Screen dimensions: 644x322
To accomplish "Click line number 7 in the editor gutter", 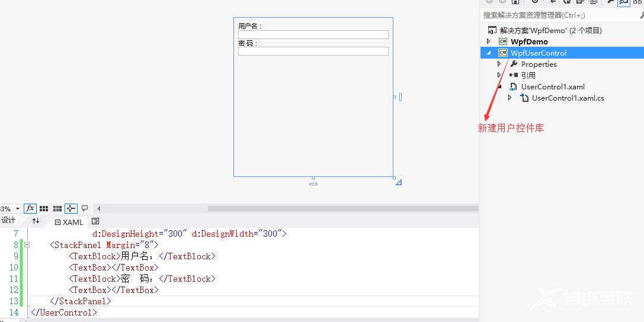I will [15, 234].
